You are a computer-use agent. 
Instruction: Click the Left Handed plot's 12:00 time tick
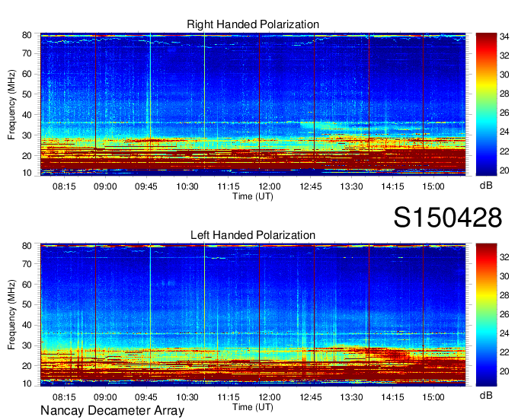pyautogui.click(x=270, y=397)
